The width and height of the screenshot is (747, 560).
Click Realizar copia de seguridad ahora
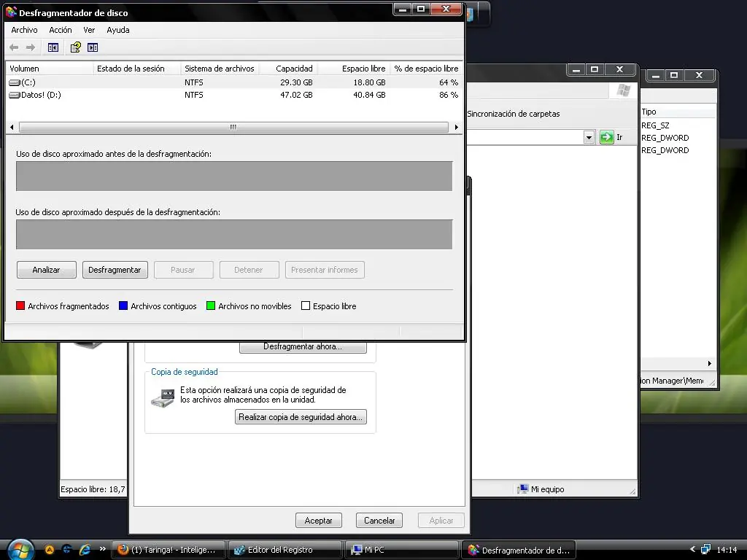(301, 416)
